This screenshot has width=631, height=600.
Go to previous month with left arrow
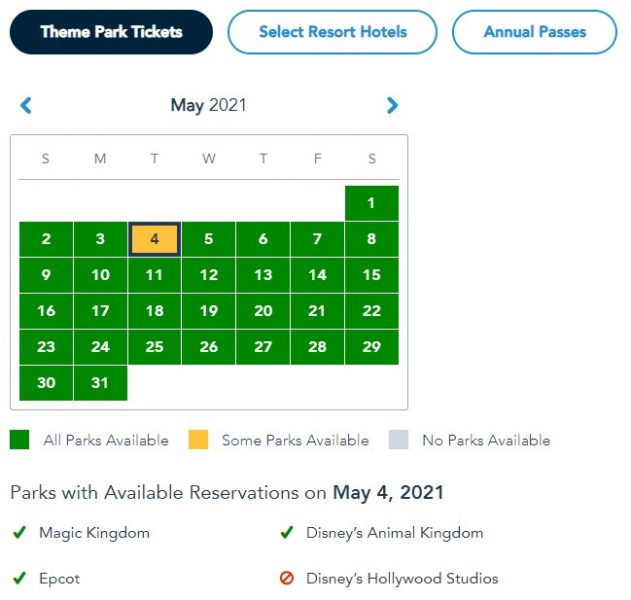pyautogui.click(x=26, y=105)
